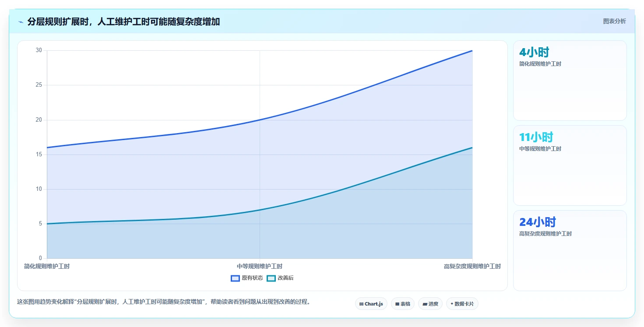
Task: Click the y-axis value 5
Action: point(40,224)
